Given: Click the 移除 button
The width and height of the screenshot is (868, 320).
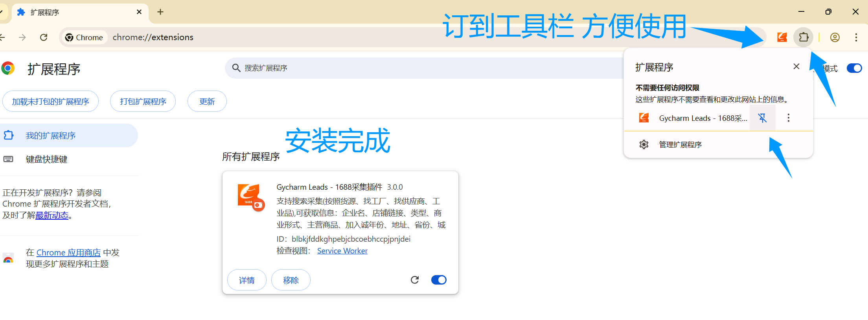Looking at the screenshot, I should (291, 280).
